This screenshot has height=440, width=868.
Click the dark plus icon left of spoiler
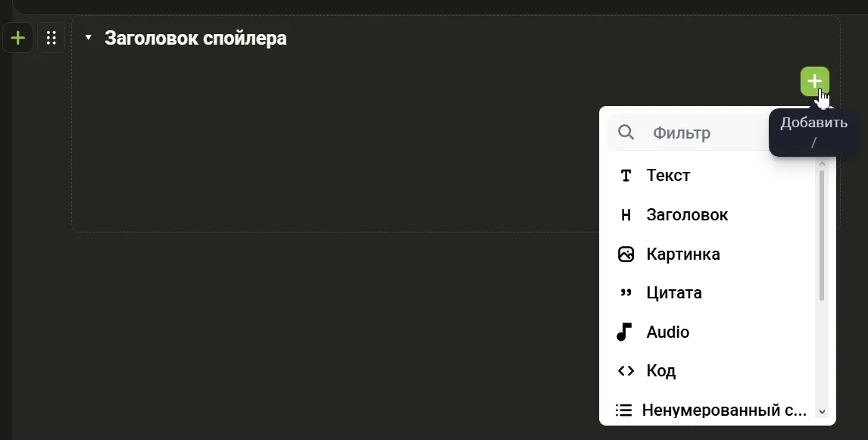[x=18, y=38]
